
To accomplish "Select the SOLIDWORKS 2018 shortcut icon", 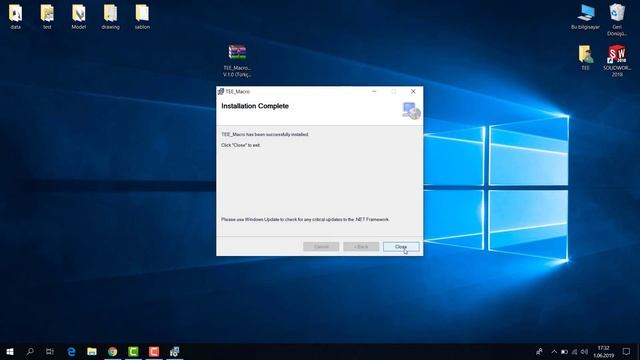I will tap(617, 60).
